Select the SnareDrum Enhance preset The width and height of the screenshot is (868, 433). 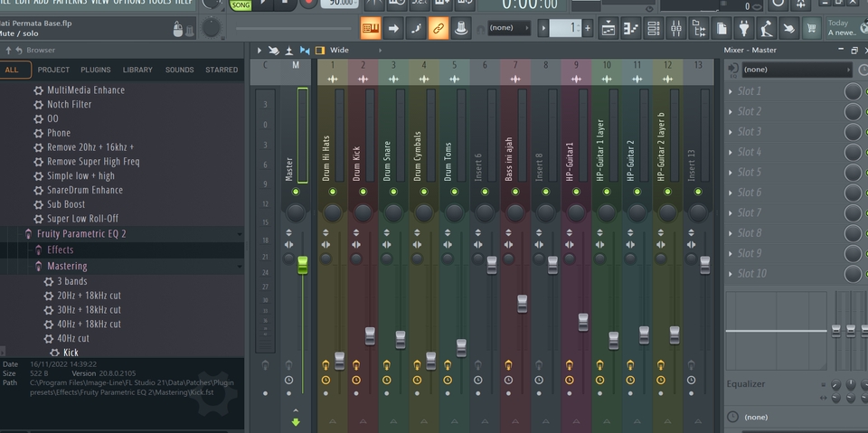click(85, 190)
